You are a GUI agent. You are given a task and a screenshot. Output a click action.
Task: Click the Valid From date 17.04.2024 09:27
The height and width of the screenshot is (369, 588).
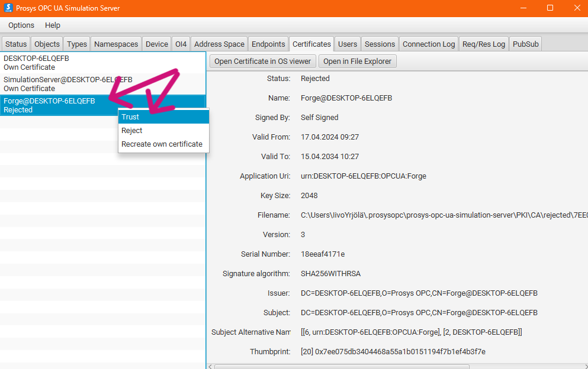(x=330, y=137)
